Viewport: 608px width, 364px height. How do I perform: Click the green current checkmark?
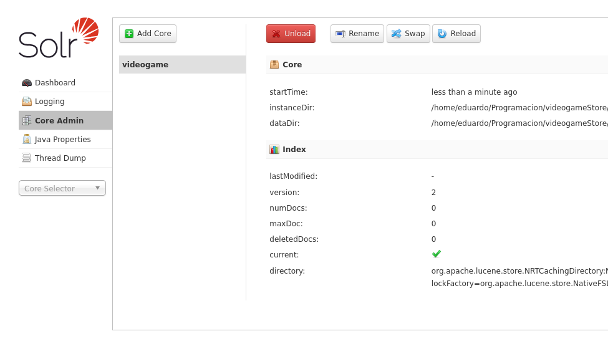(437, 254)
